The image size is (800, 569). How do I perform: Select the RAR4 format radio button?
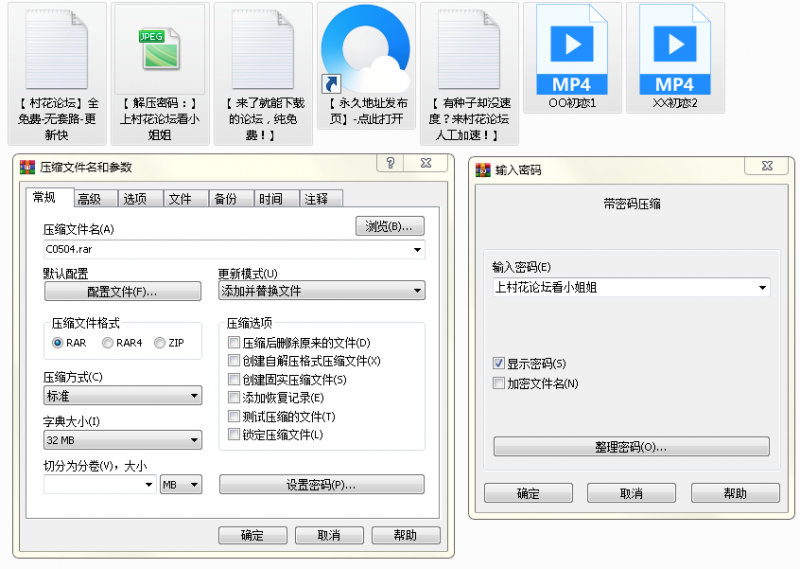107,343
